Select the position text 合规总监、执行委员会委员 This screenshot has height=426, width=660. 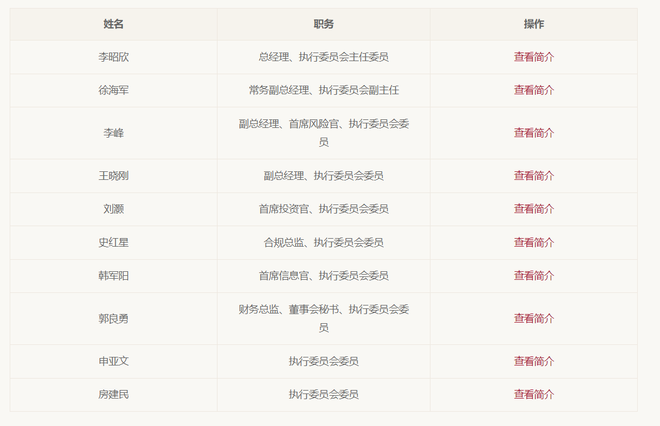pyautogui.click(x=323, y=242)
